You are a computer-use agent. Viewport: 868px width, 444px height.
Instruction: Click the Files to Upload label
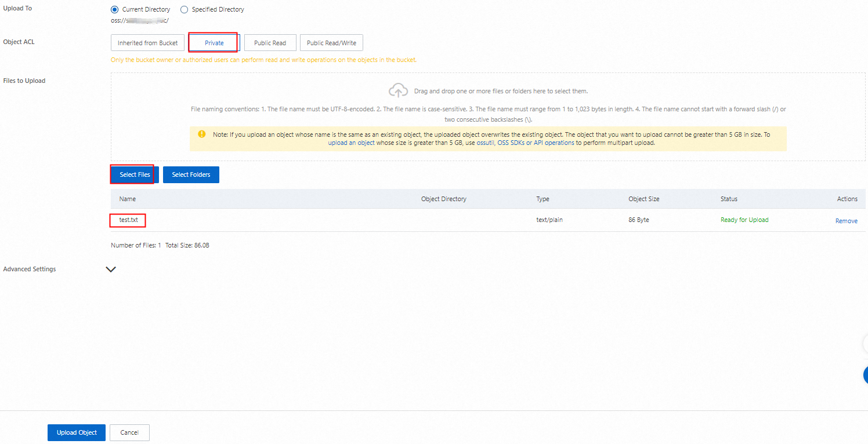[24, 81]
